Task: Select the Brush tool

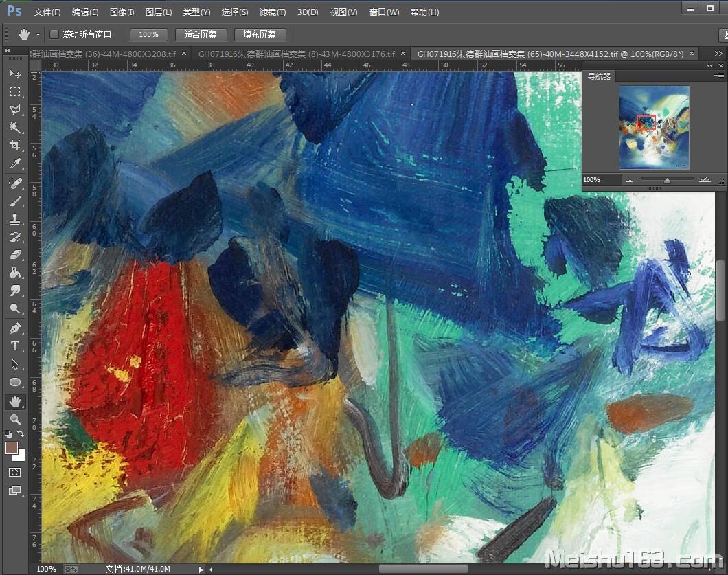Action: pos(15,201)
